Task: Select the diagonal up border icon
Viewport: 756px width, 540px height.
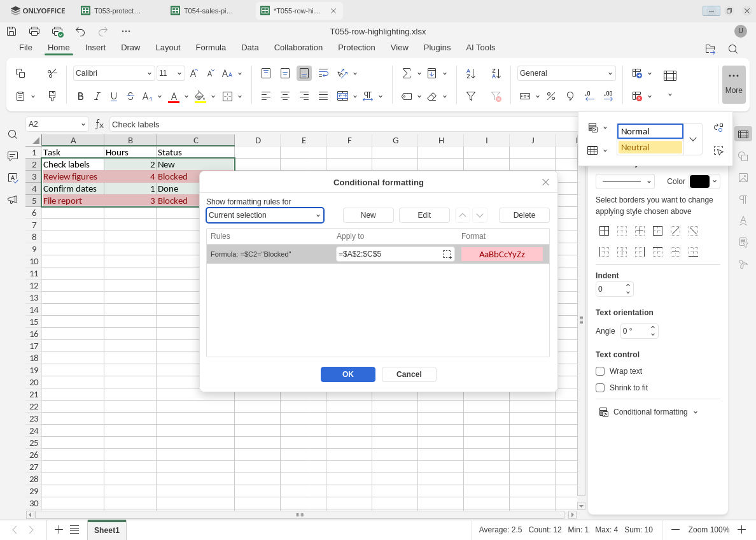Action: 675,231
